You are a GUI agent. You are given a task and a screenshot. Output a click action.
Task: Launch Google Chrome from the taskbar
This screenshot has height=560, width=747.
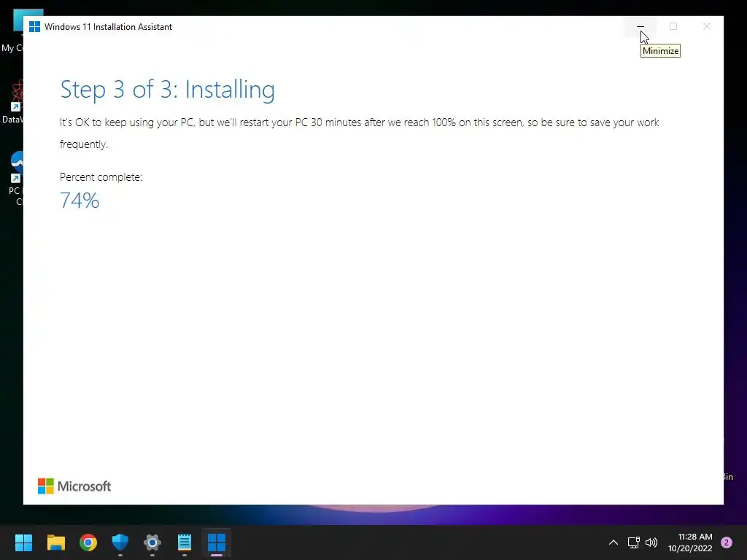[x=88, y=542]
